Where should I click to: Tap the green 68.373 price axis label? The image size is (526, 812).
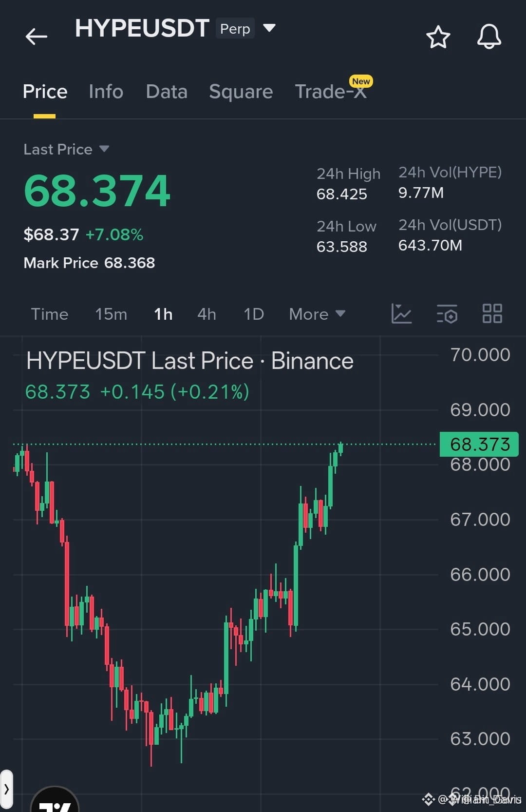[479, 444]
